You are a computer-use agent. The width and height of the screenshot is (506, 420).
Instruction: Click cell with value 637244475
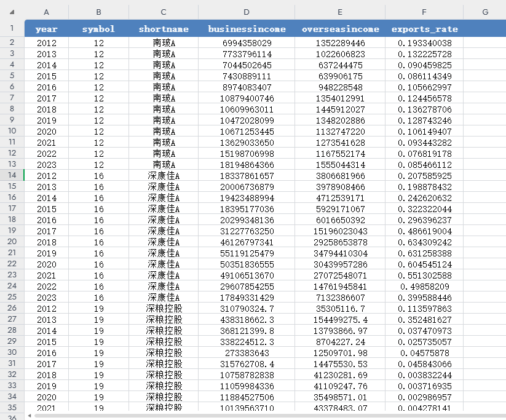click(340, 65)
